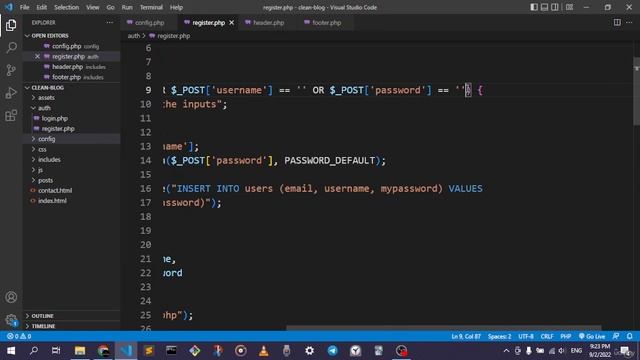Click the horizontal editor scrollbar
Screen dimensions: 640x360
tap(443, 328)
